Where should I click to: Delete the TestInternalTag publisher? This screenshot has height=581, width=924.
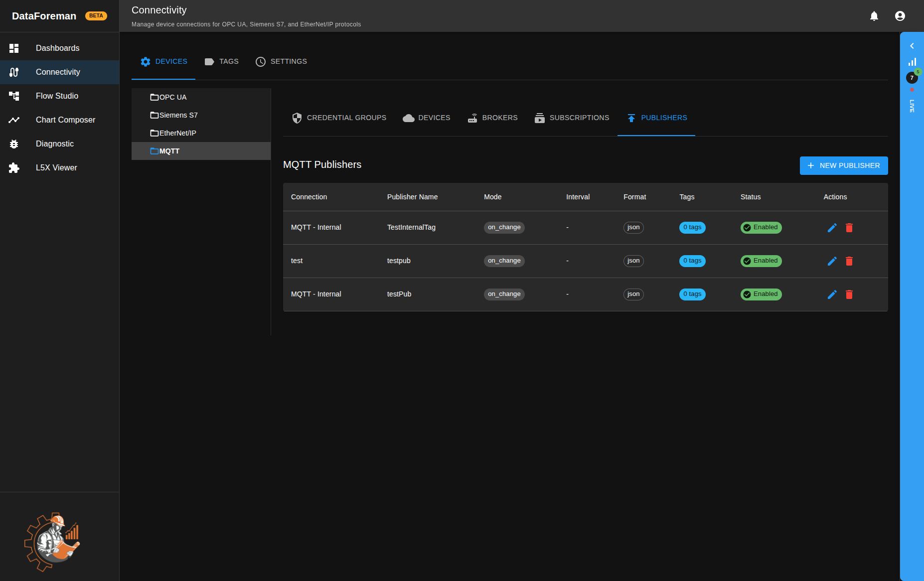(849, 228)
